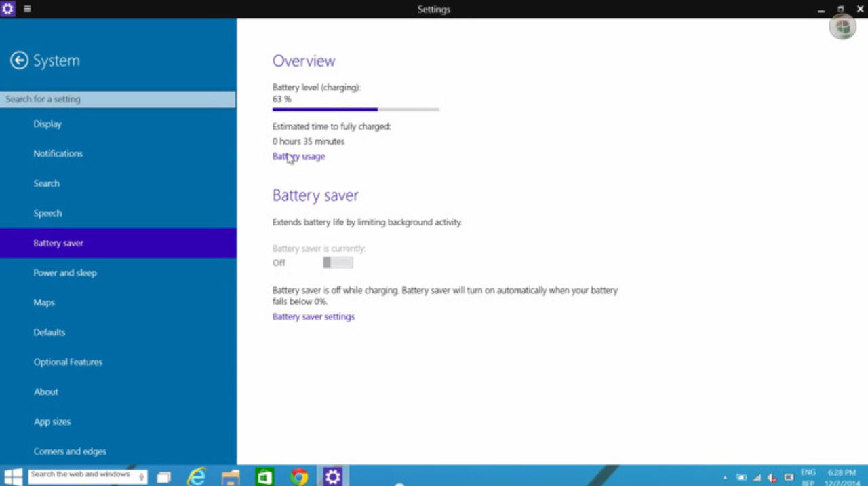Open the hamburger menu in Settings title bar
This screenshot has height=486, width=868.
[26, 9]
